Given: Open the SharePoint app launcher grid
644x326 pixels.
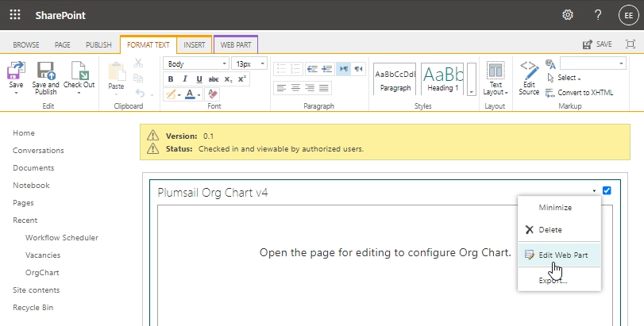Looking at the screenshot, I should click(x=15, y=15).
